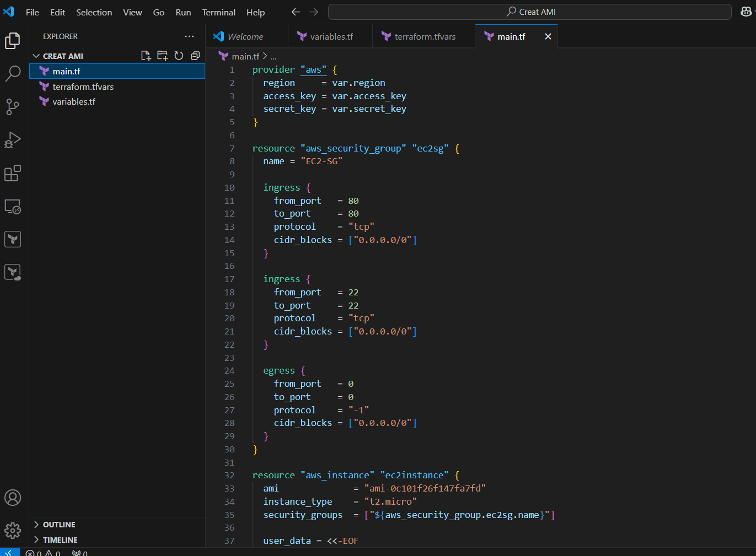Click line number 7 in the gutter
This screenshot has height=556, width=756.
(x=232, y=148)
